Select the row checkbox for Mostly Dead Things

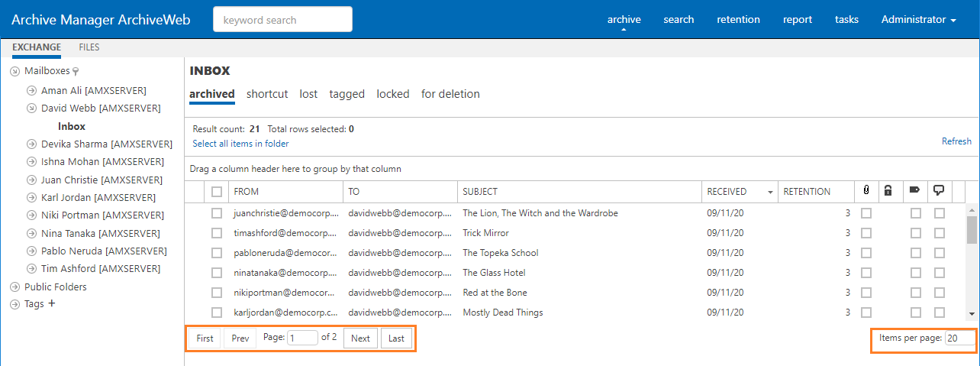click(x=217, y=313)
